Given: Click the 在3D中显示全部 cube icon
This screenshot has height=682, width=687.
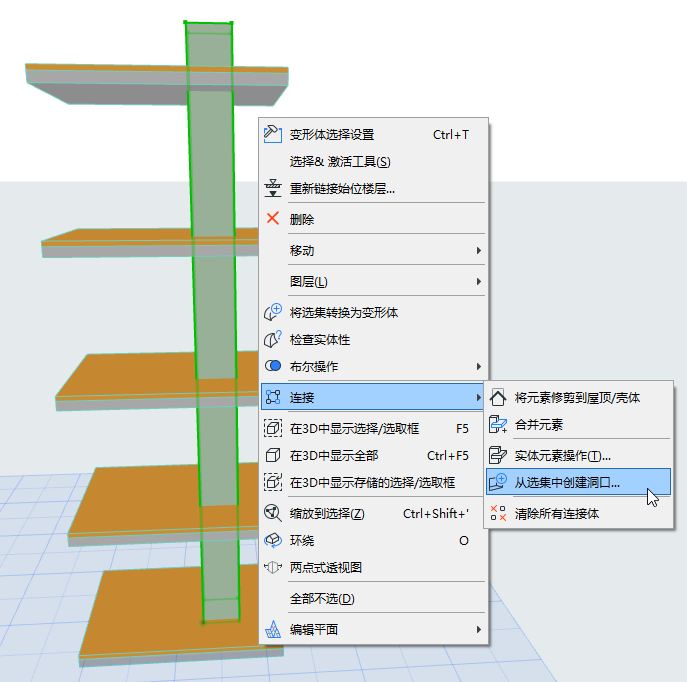Looking at the screenshot, I should [x=273, y=455].
